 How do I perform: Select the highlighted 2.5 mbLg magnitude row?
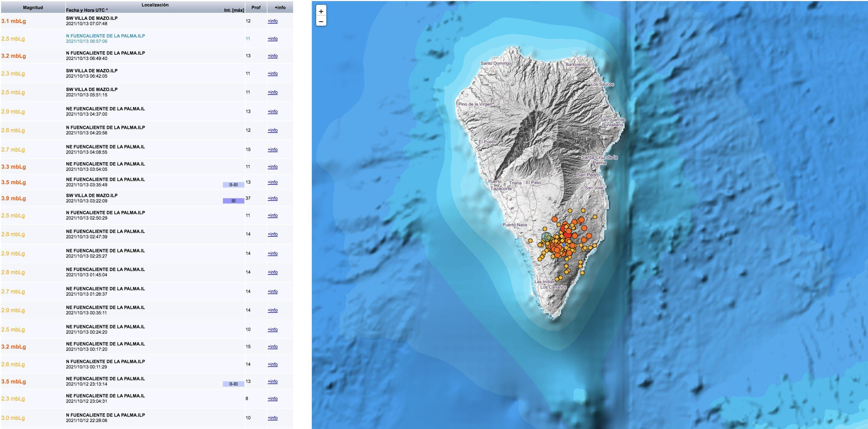147,39
